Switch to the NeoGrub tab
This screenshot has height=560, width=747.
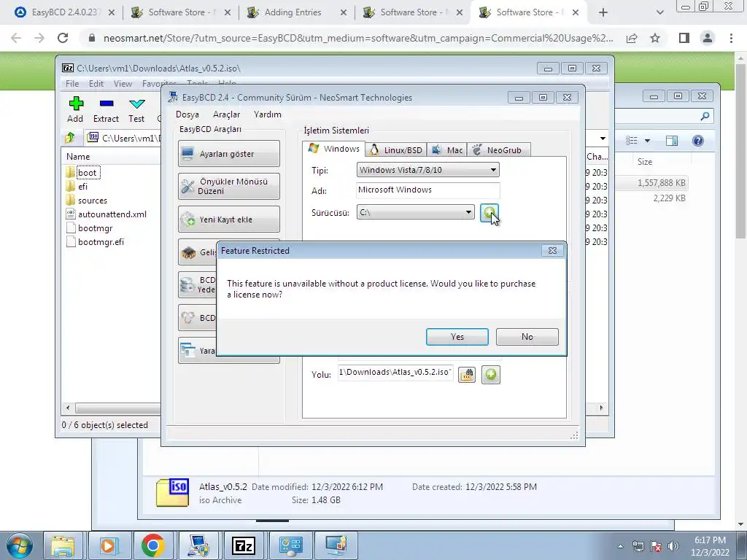coord(498,150)
